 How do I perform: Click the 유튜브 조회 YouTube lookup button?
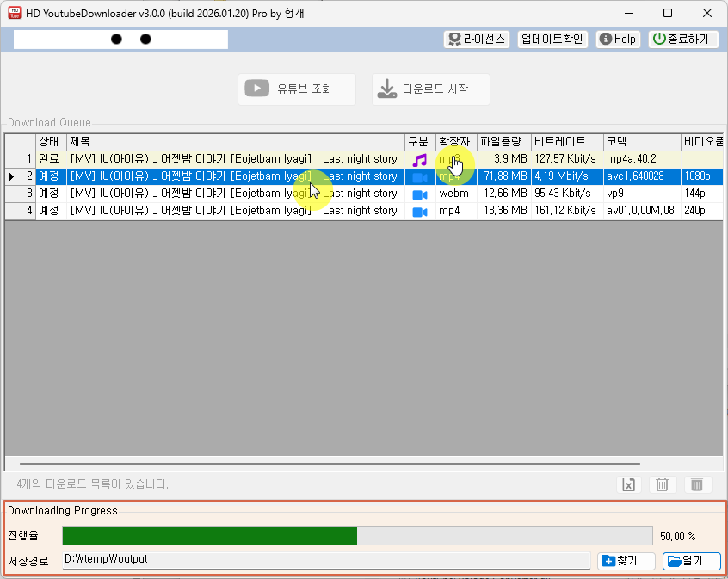297,89
